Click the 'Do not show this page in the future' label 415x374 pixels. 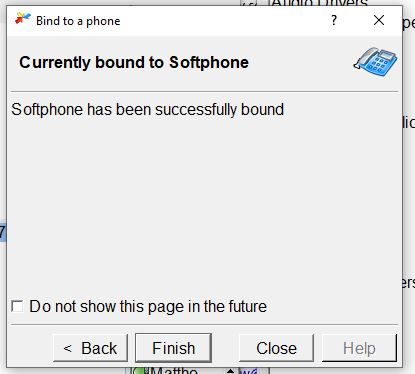148,307
